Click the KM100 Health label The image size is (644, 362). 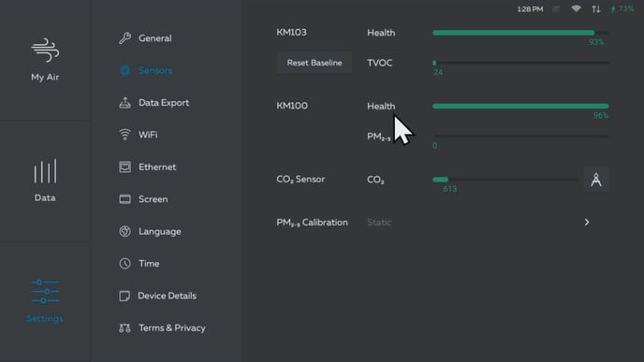tap(381, 106)
